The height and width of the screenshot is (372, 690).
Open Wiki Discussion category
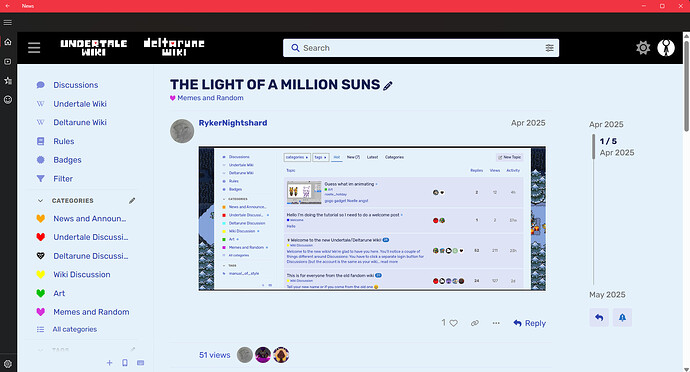(x=82, y=275)
